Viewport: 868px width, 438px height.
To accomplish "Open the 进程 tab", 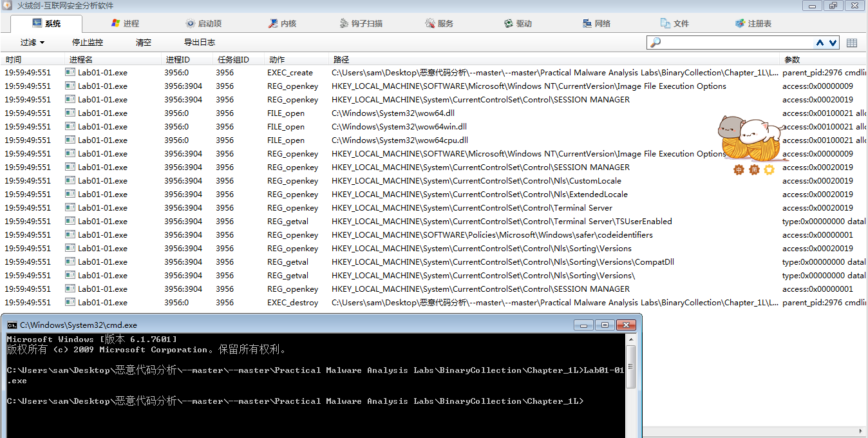I will coord(125,23).
